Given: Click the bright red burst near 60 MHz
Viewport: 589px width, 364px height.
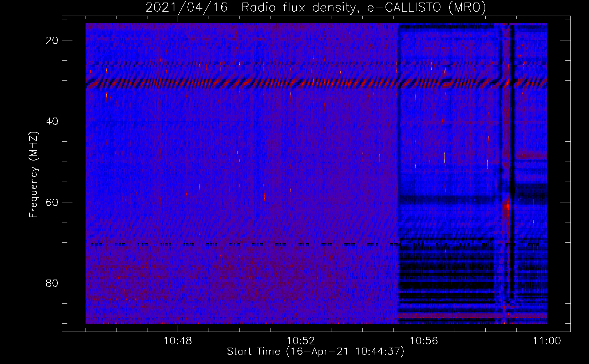Looking at the screenshot, I should click(x=506, y=206).
